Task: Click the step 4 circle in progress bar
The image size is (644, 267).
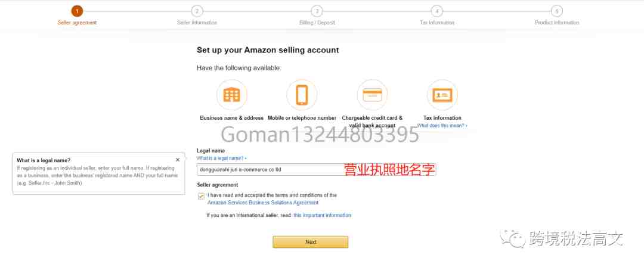Action: (x=436, y=11)
